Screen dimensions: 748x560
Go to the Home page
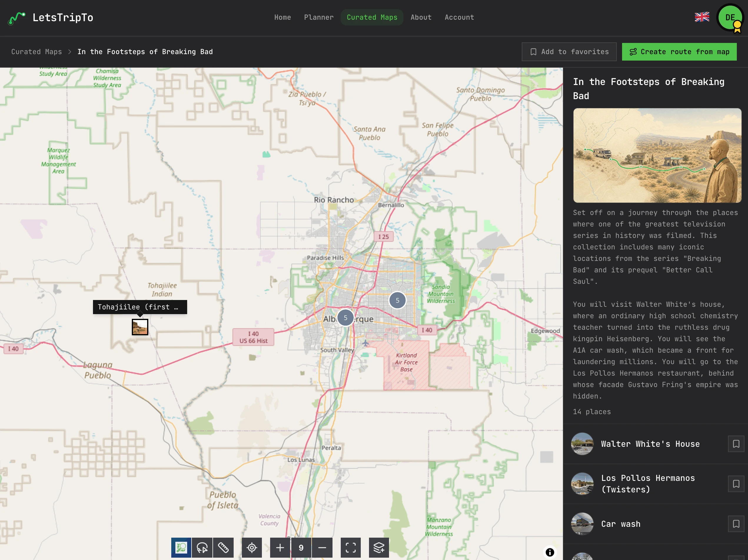(282, 17)
